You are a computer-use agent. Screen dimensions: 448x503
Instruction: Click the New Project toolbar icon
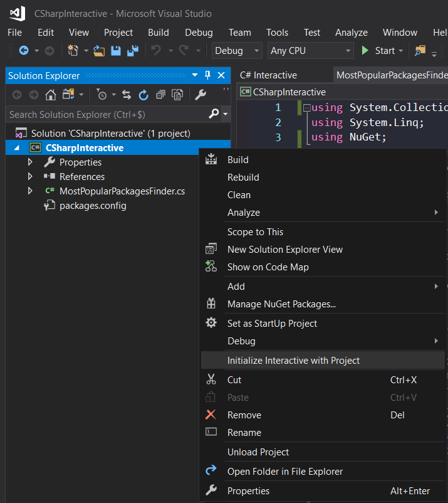73,50
